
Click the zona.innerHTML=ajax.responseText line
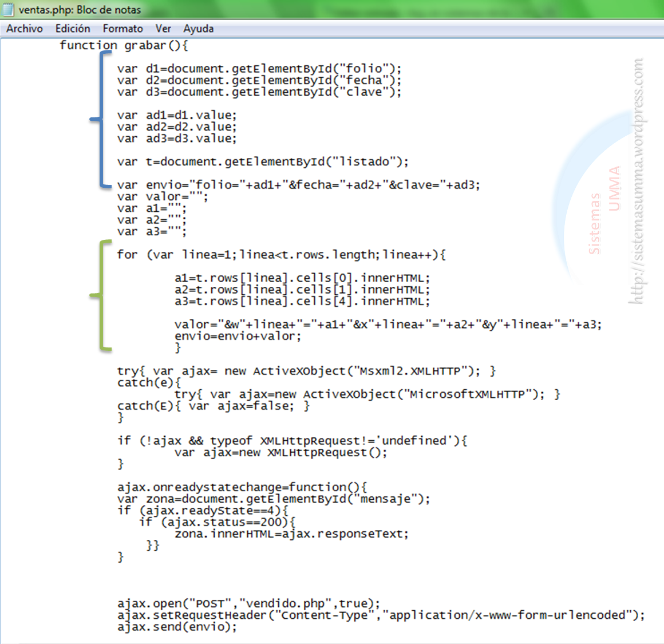point(291,534)
